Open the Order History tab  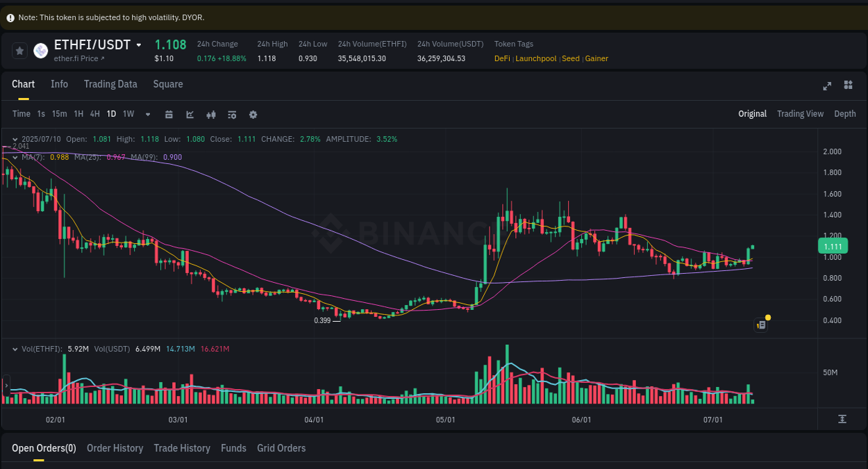[115, 448]
